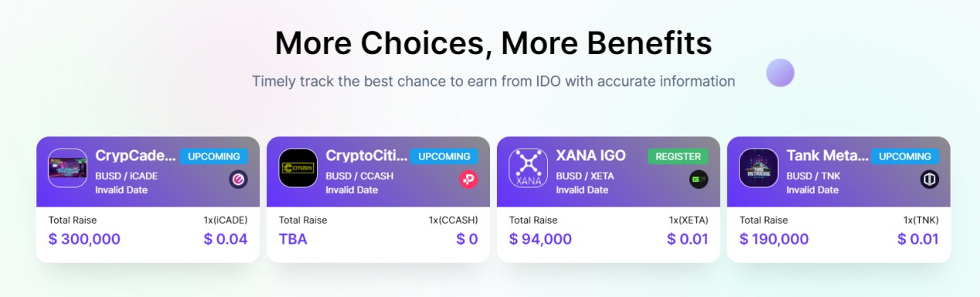Click the REGISTER button on XANA IGO
This screenshot has height=297, width=980.
[x=678, y=156]
